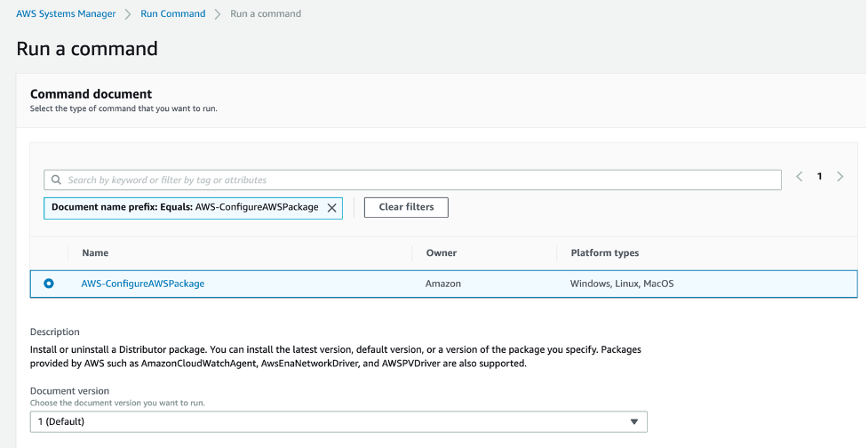Select the AWS-ConfigureAWSPackage radio button

[49, 284]
